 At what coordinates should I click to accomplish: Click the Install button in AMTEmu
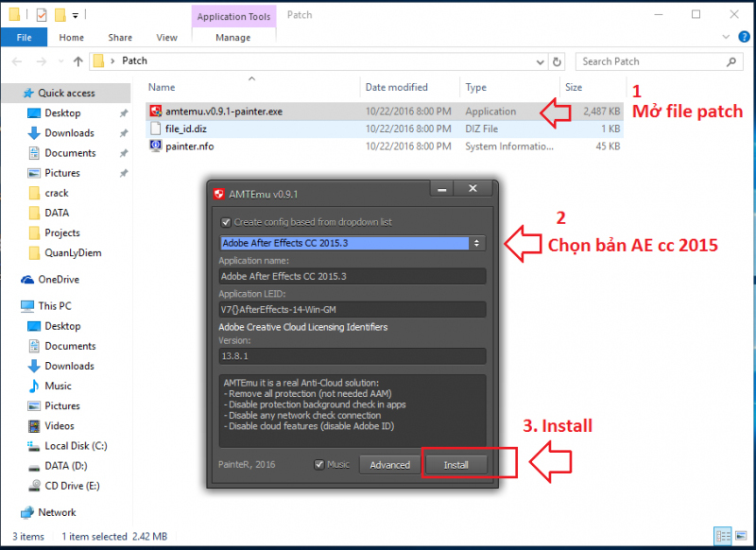click(x=455, y=465)
